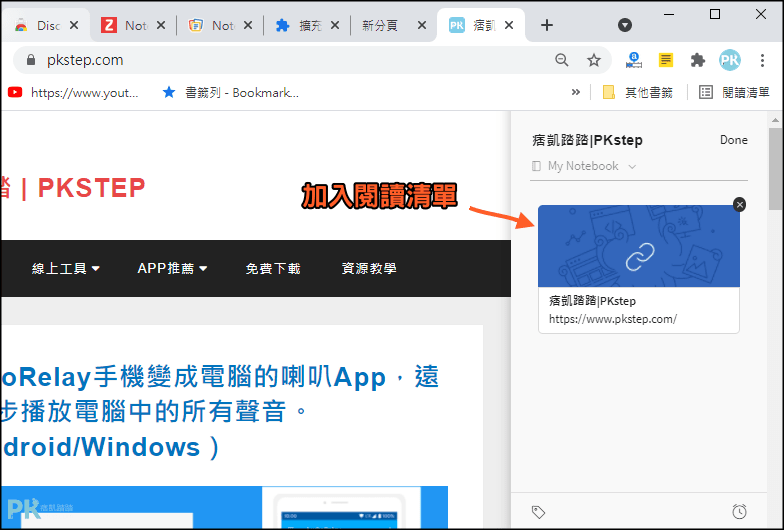Open a new tab with plus button
784x530 pixels.
[x=547, y=25]
